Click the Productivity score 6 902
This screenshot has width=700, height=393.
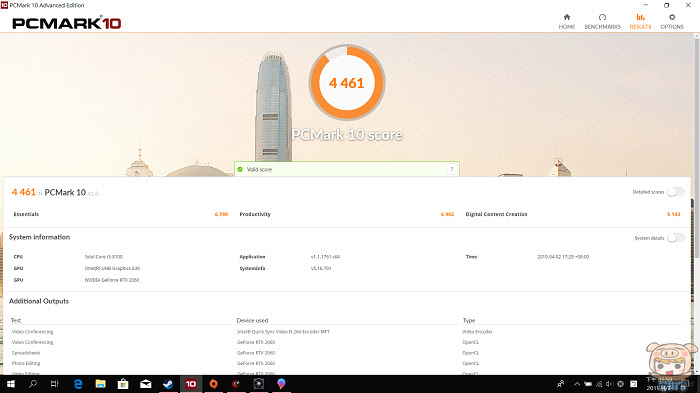447,214
